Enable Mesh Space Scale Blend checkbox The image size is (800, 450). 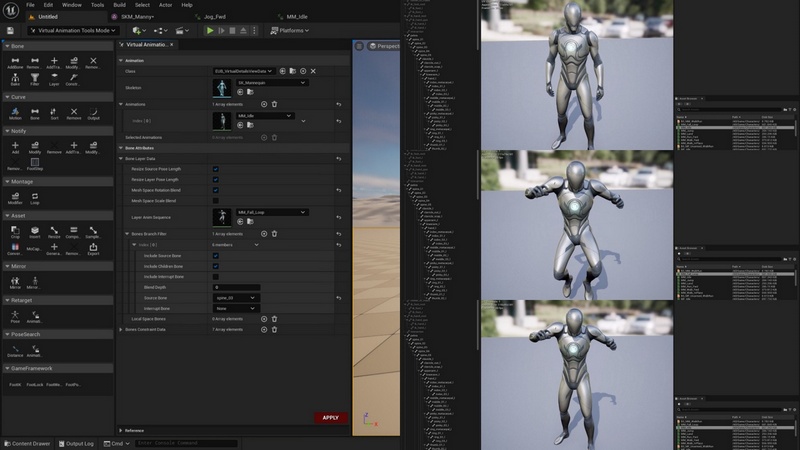coord(216,200)
